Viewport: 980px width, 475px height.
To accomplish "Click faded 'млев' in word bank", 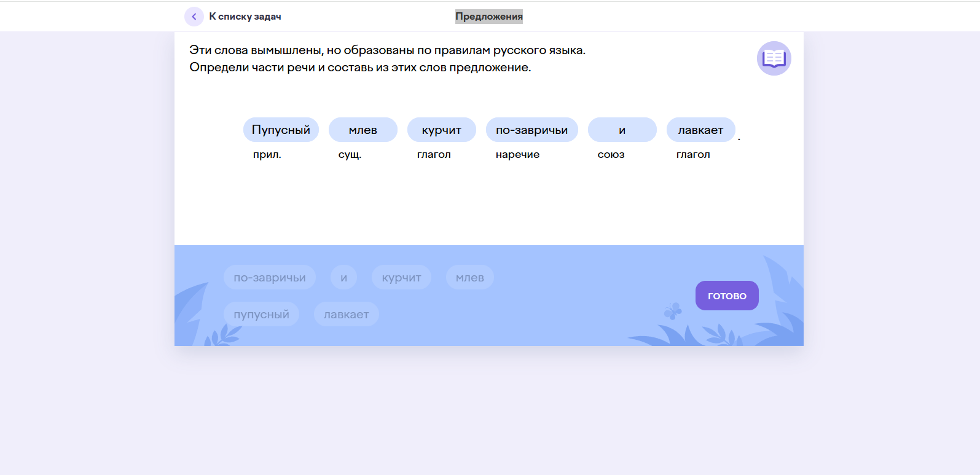I will point(469,277).
